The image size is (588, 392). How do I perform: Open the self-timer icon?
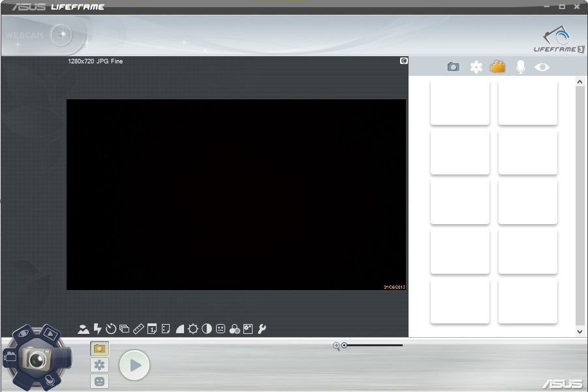point(111,329)
